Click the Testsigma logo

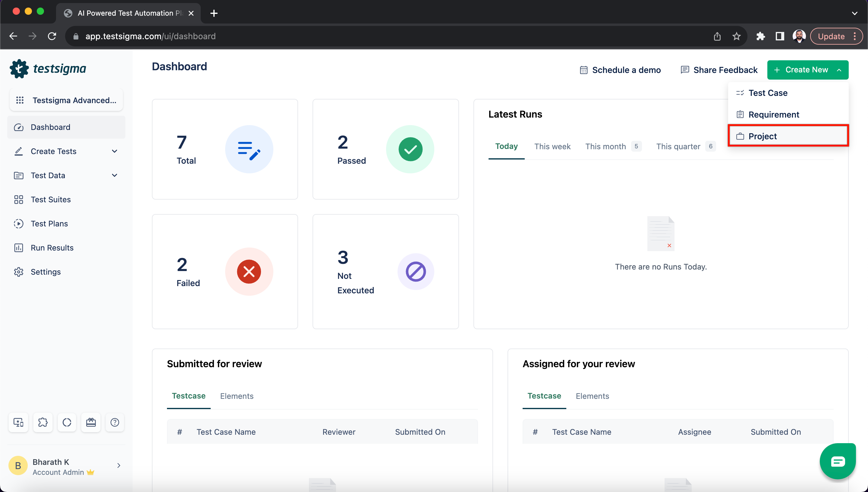coord(48,69)
